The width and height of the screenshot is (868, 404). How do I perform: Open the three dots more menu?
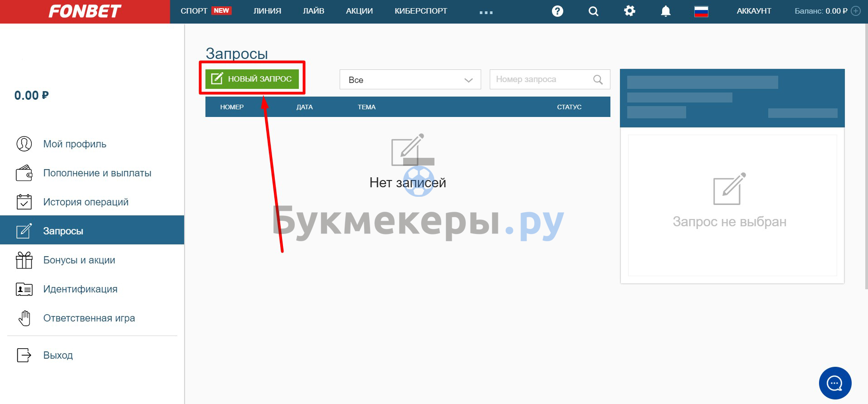(486, 12)
